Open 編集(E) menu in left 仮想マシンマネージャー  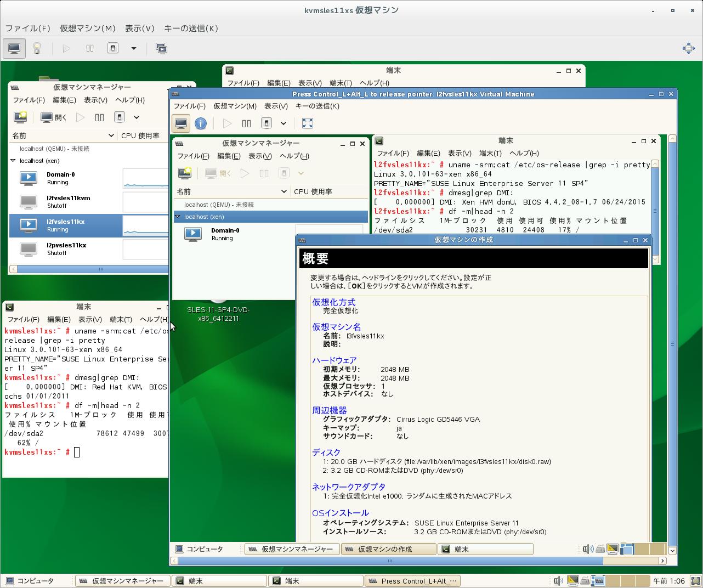coord(64,100)
